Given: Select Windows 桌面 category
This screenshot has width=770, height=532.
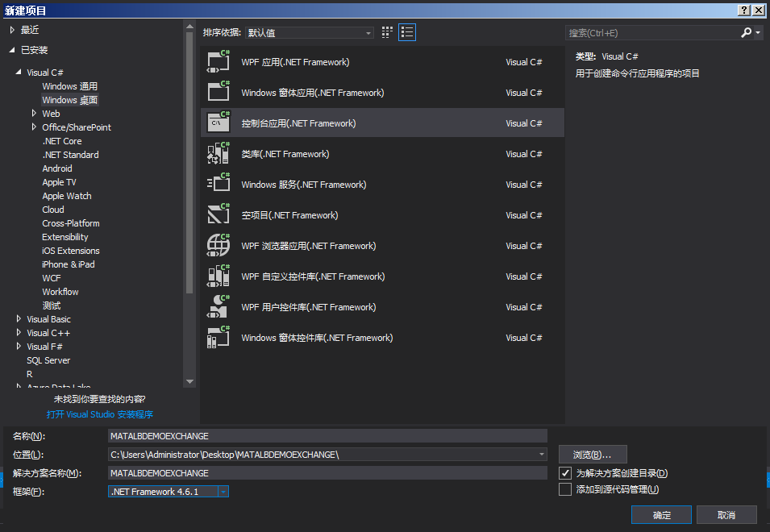Looking at the screenshot, I should [x=69, y=100].
